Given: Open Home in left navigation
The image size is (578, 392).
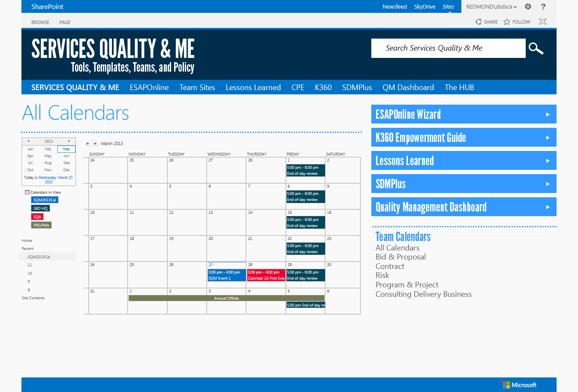Looking at the screenshot, I should tap(27, 241).
